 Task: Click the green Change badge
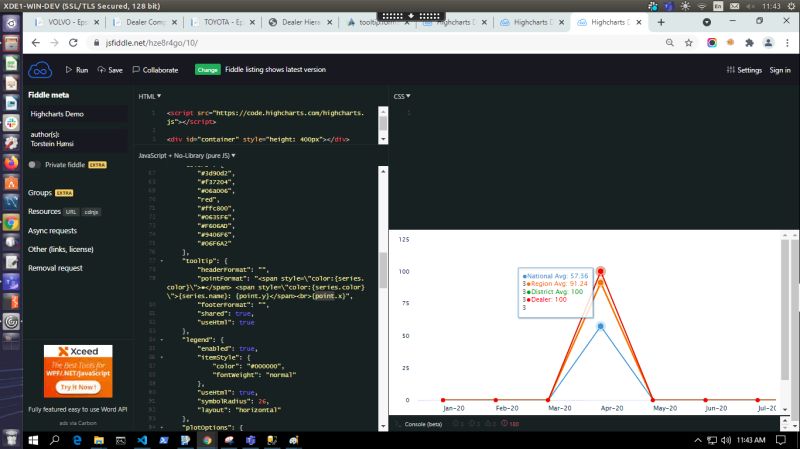[x=207, y=70]
